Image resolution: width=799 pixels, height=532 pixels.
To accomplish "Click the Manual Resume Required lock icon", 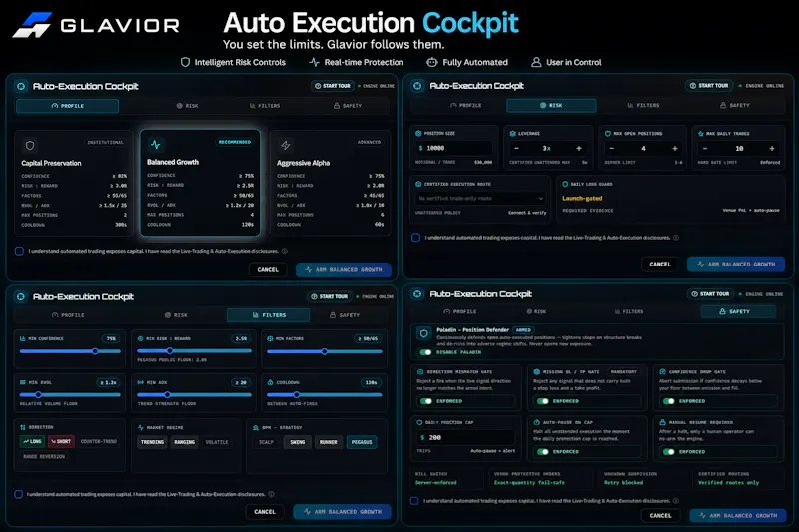I will click(x=662, y=422).
